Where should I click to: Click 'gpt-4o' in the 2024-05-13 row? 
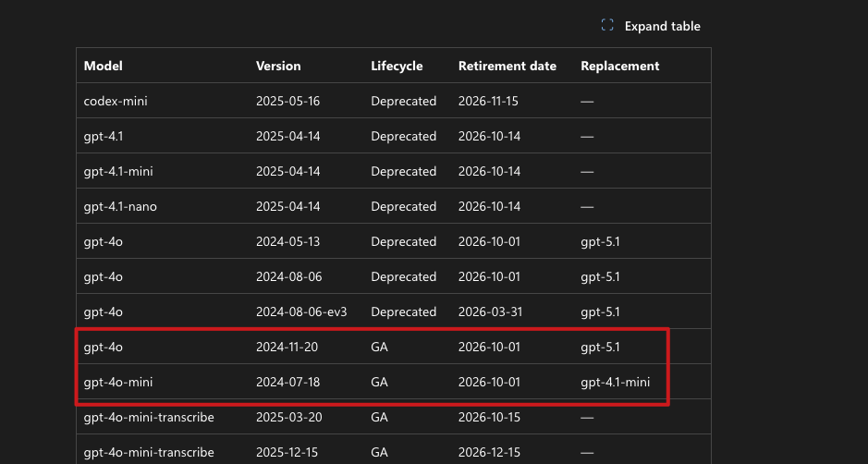[103, 241]
